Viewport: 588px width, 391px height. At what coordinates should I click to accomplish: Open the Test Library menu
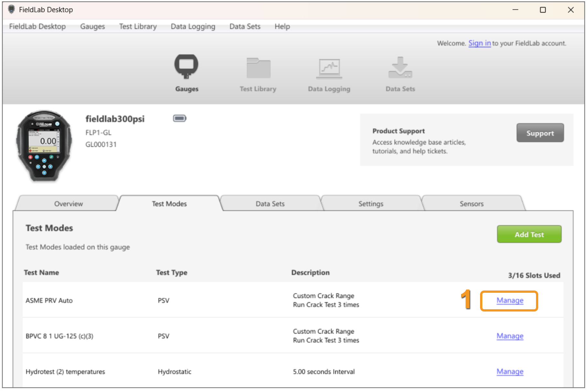click(138, 26)
